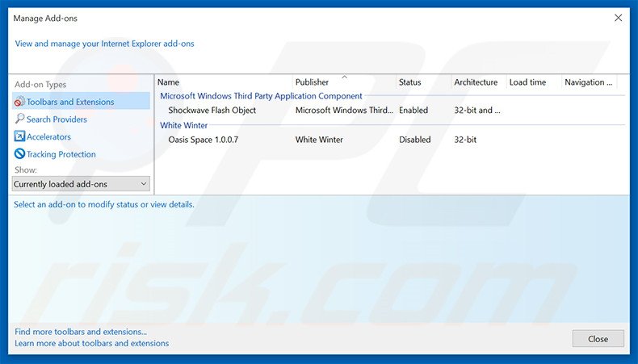Click the Microsoft Windows Third Party group header
Image resolution: width=638 pixels, height=364 pixels.
(261, 96)
